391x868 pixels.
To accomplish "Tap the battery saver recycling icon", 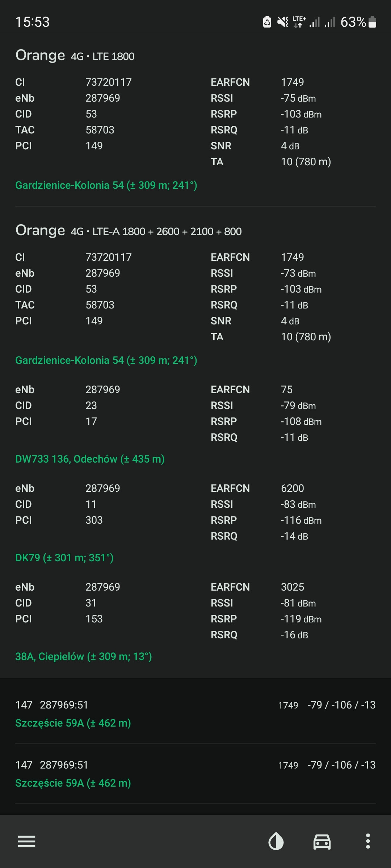I will coord(267,22).
